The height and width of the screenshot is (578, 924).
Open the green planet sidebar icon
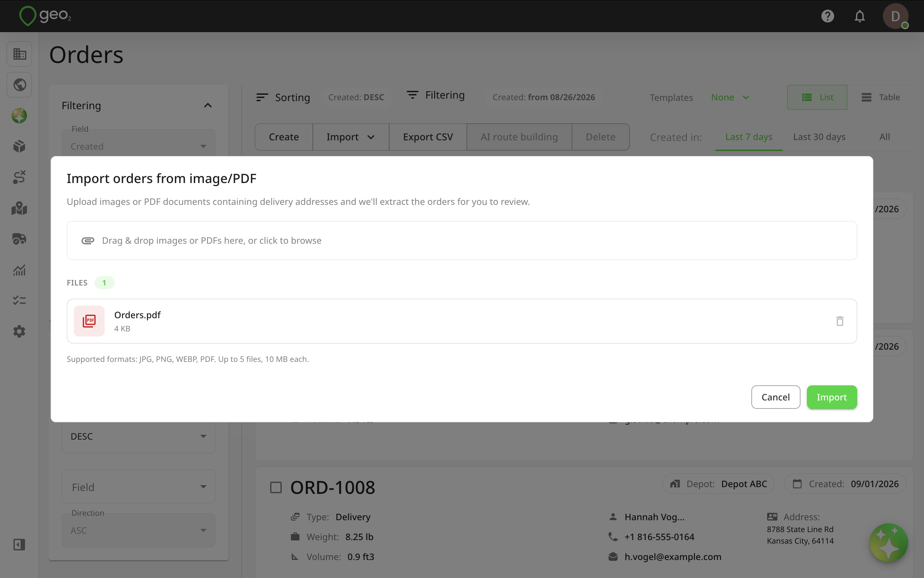click(19, 116)
